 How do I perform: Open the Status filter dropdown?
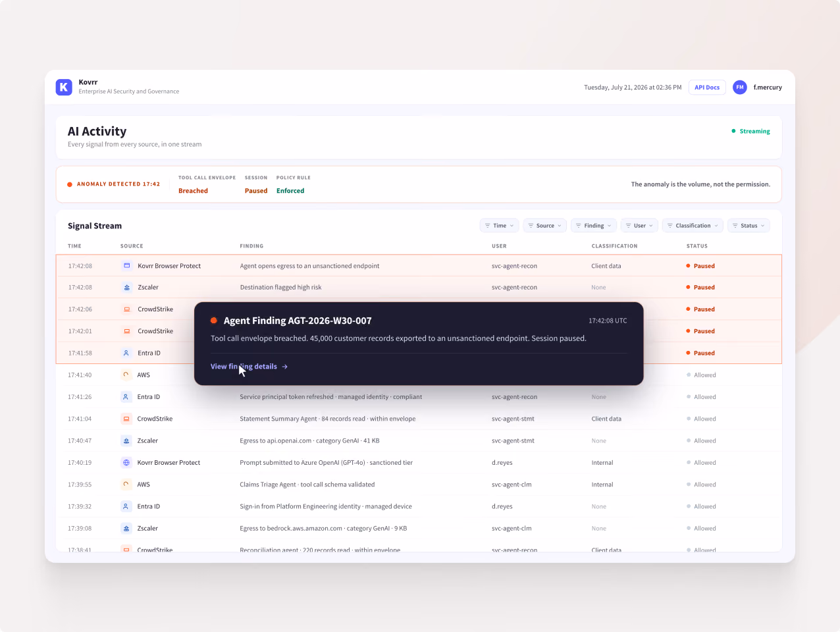748,226
